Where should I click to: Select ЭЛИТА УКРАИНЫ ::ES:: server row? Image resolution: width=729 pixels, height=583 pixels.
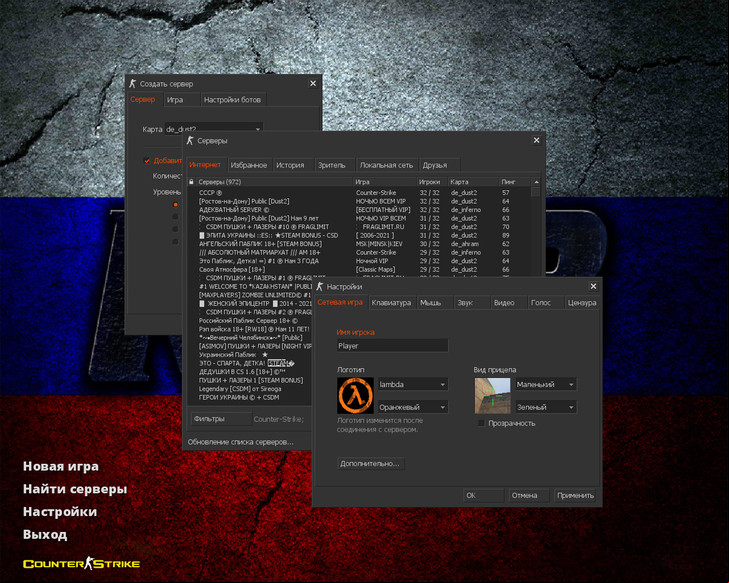(358, 235)
